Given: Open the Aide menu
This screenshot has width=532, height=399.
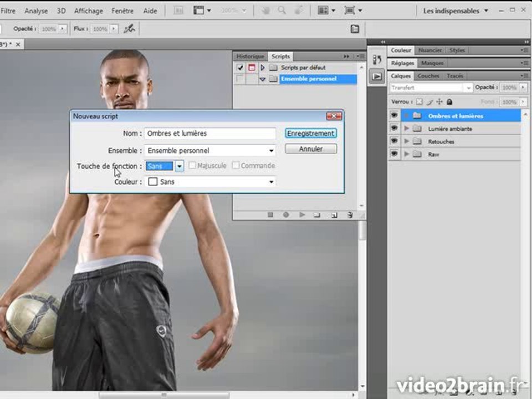Looking at the screenshot, I should coord(150,11).
